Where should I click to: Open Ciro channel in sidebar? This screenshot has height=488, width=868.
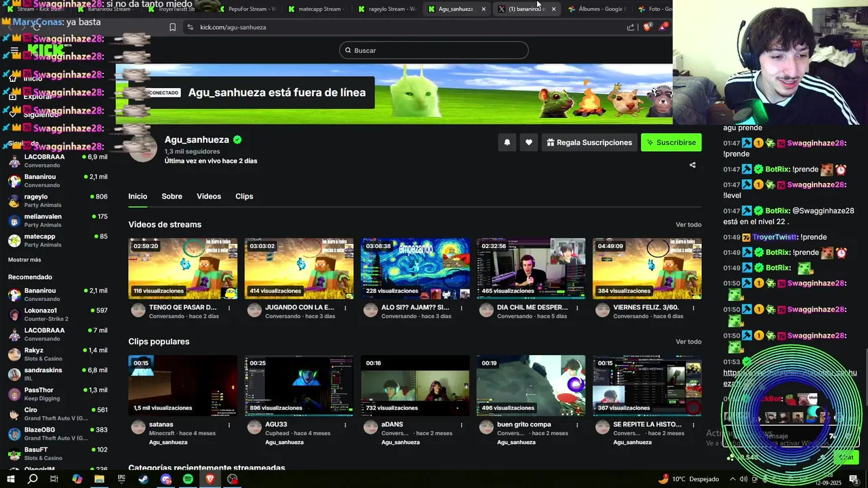click(x=58, y=414)
